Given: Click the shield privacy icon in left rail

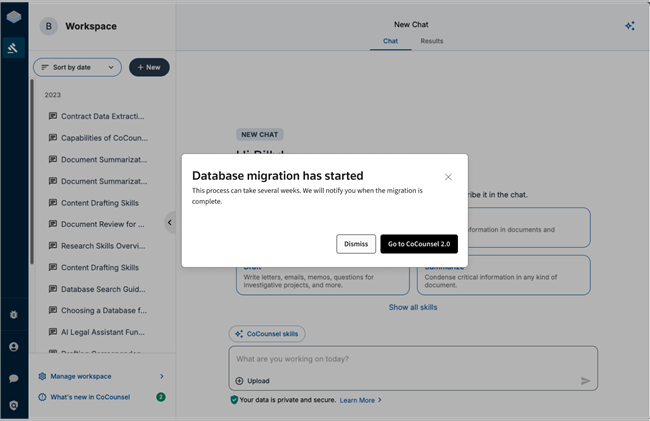Looking at the screenshot, I should tap(14, 405).
